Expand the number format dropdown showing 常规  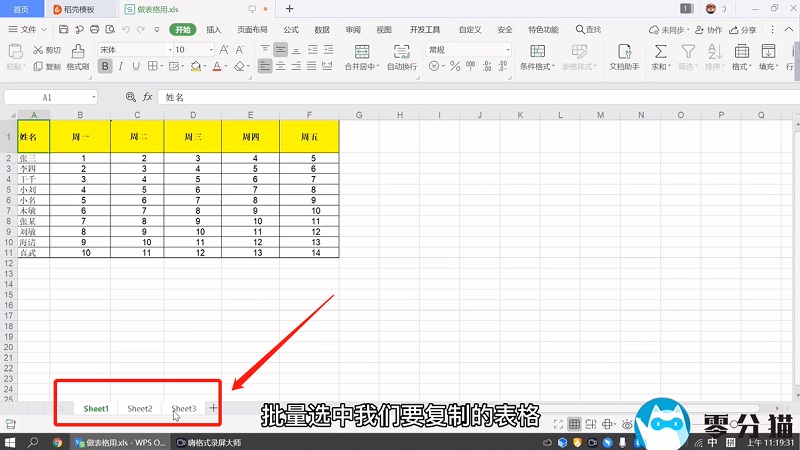[468, 49]
